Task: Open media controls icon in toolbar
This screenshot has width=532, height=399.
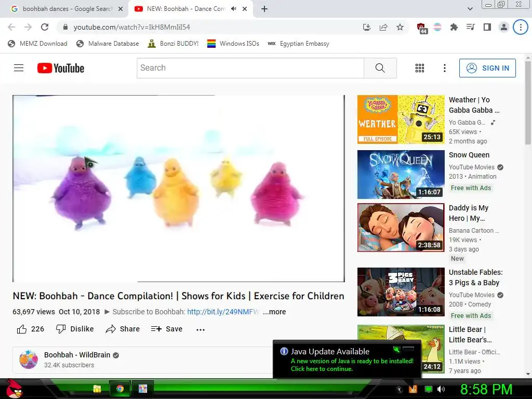Action: pos(470,27)
